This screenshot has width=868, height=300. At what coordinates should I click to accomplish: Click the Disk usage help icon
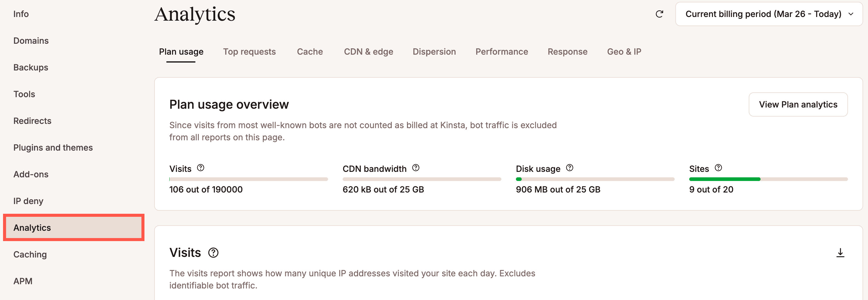(x=569, y=168)
